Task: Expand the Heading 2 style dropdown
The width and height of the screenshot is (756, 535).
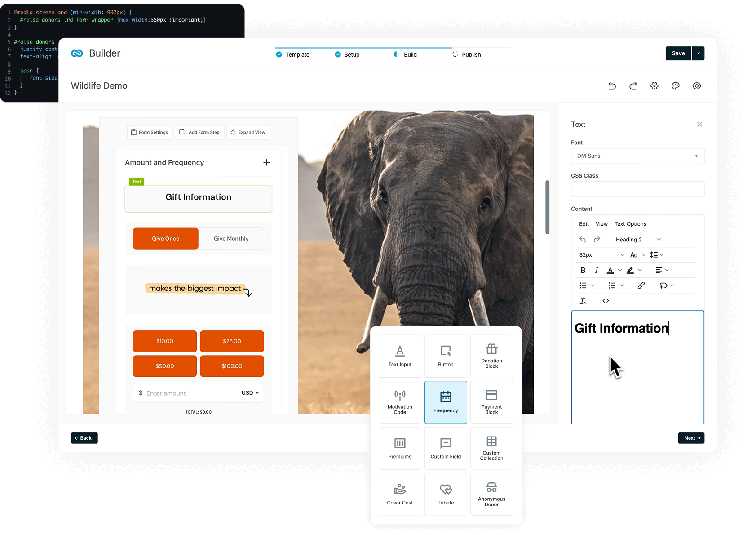Action: pos(638,240)
